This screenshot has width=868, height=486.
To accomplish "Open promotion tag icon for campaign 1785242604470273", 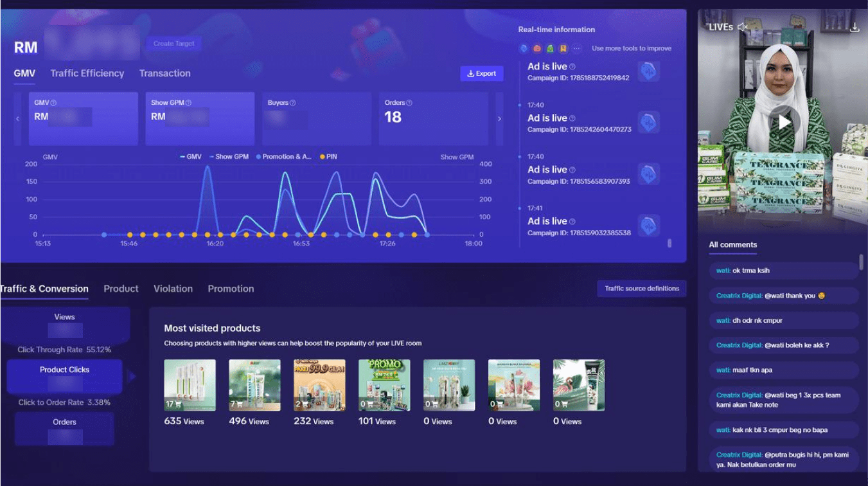I will [649, 122].
